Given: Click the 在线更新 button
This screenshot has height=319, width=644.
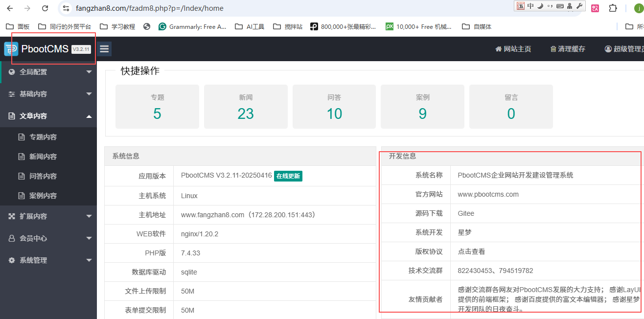Looking at the screenshot, I should click(288, 176).
